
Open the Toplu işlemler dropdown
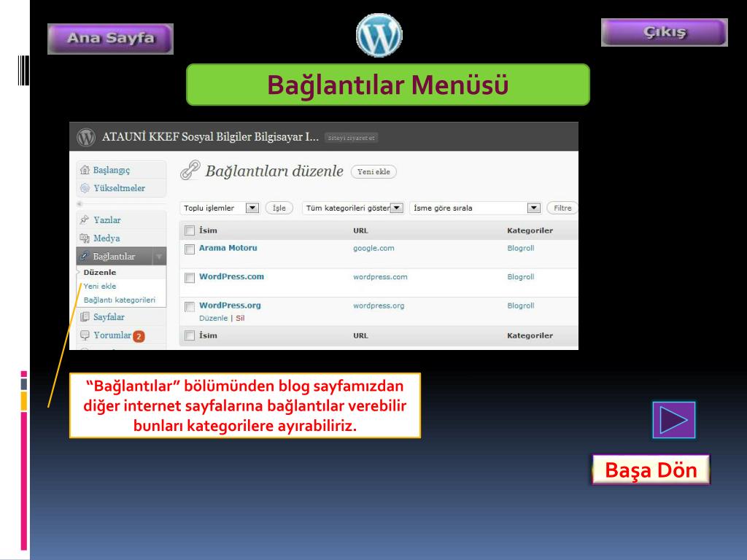pyautogui.click(x=219, y=208)
